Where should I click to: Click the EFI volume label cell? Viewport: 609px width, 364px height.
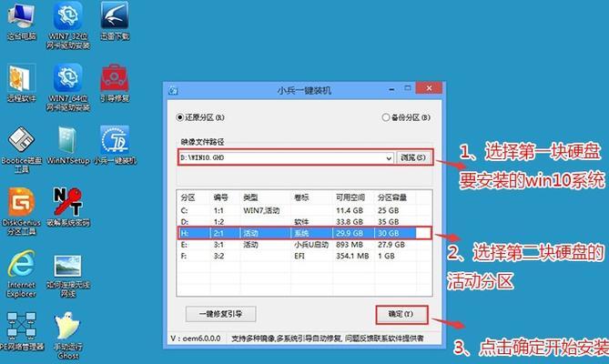pos(299,256)
